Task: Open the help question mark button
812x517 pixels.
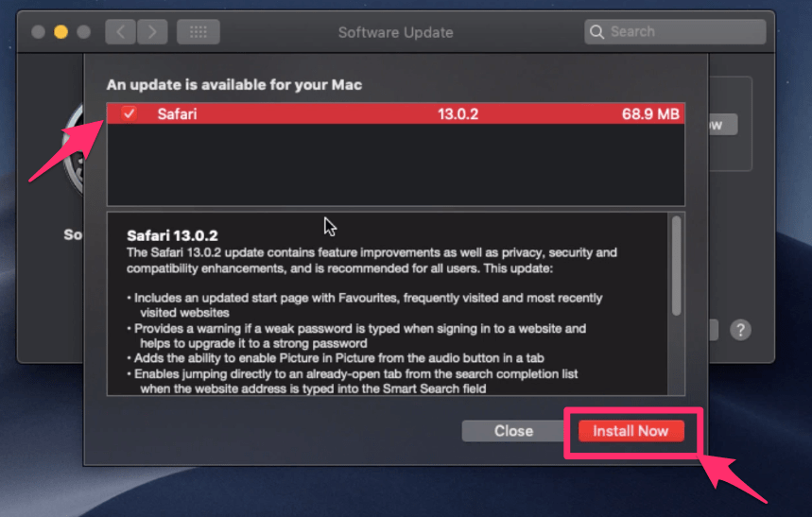Action: click(741, 330)
